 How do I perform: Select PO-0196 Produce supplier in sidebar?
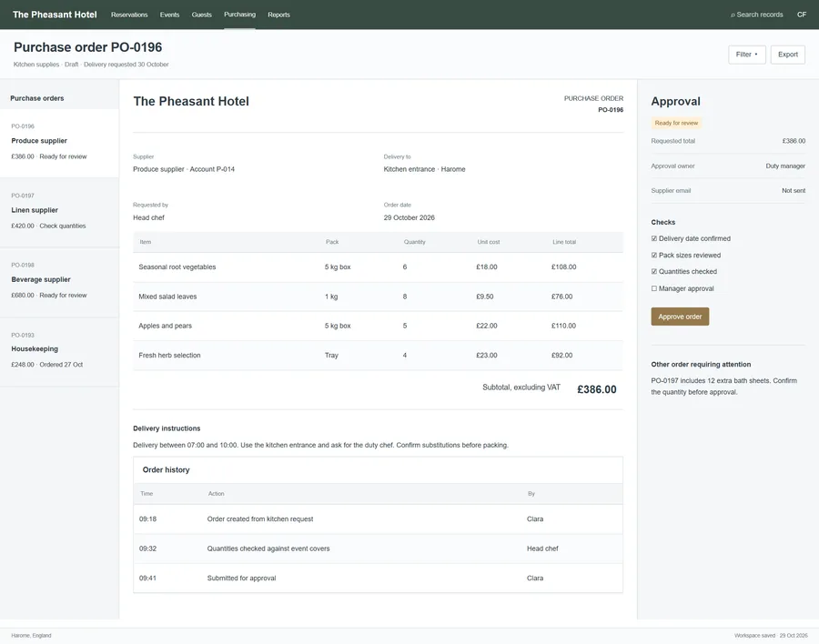tap(59, 143)
